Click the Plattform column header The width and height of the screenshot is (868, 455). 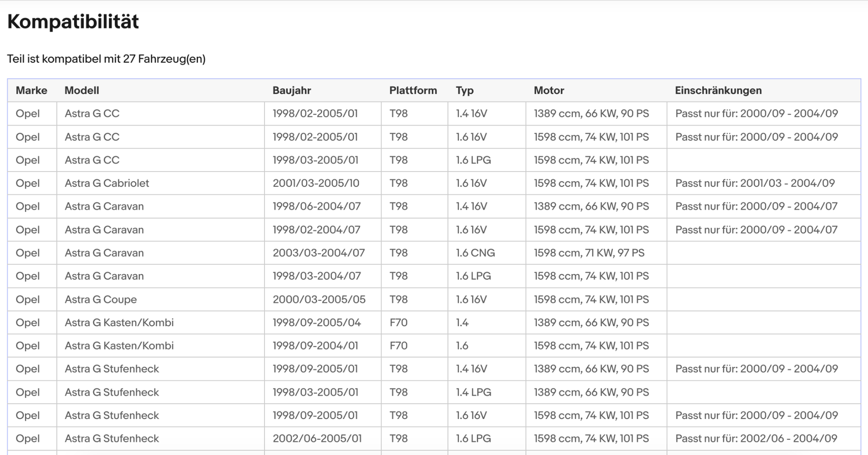click(x=413, y=90)
